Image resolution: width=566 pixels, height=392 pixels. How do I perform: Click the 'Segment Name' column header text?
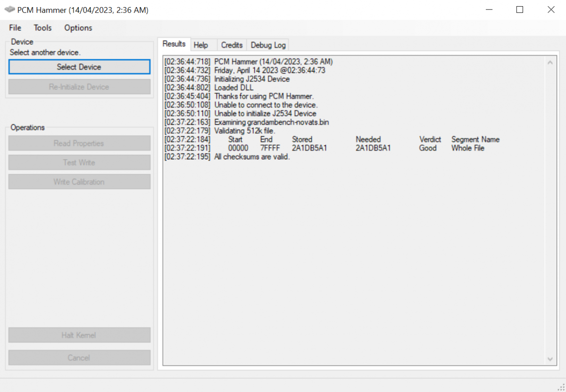coord(475,139)
